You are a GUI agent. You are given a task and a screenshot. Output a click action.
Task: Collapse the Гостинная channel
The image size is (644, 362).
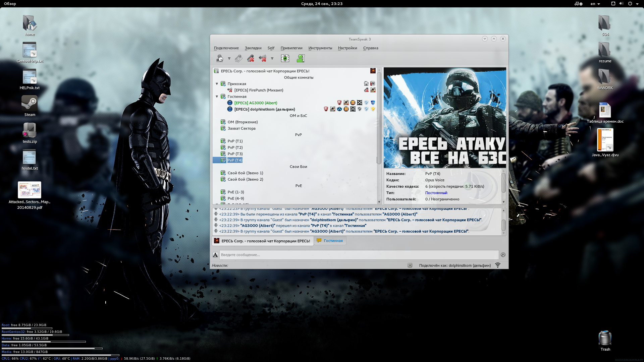[x=217, y=97]
